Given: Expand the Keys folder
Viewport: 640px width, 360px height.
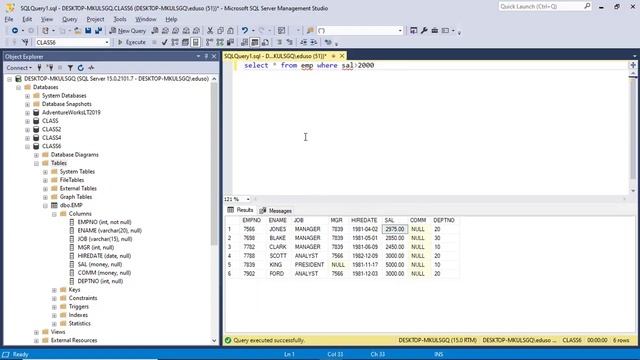Looking at the screenshot, I should coord(54,290).
